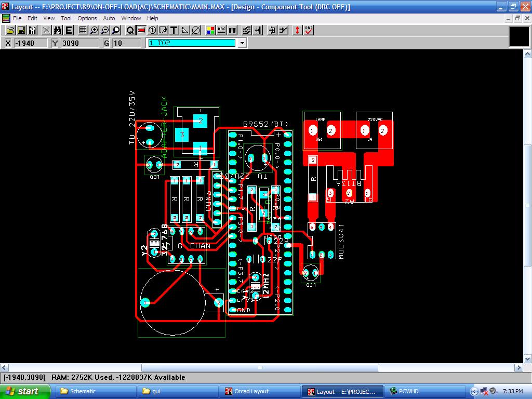532x399 pixels.
Task: Click the Save floppy disk icon
Action: click(x=21, y=31)
